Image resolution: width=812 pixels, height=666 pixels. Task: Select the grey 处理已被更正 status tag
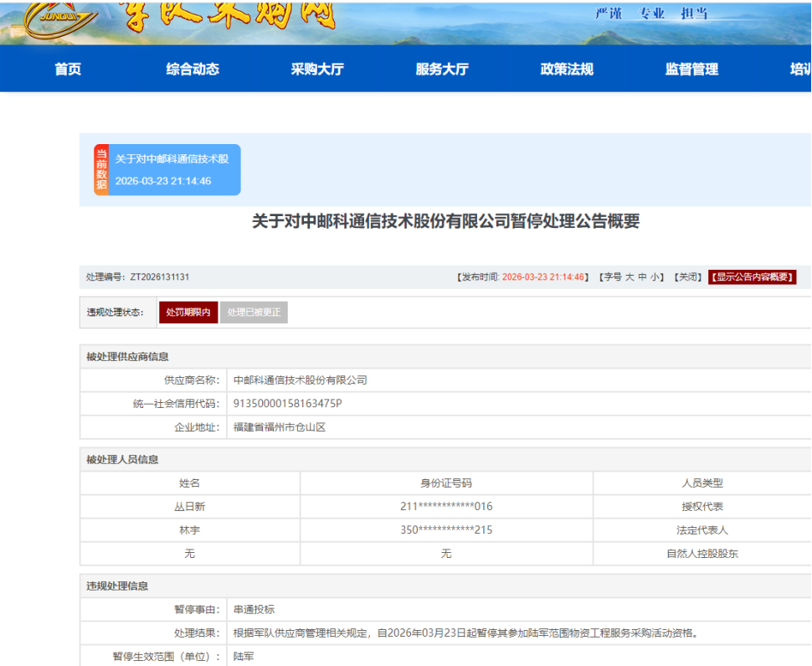coord(254,312)
